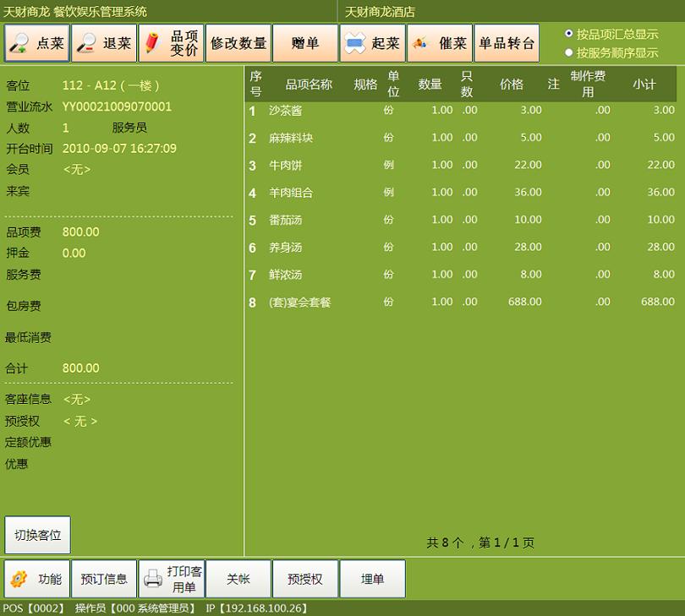
Task: Open 品项变价 price change pencil button
Action: [171, 43]
